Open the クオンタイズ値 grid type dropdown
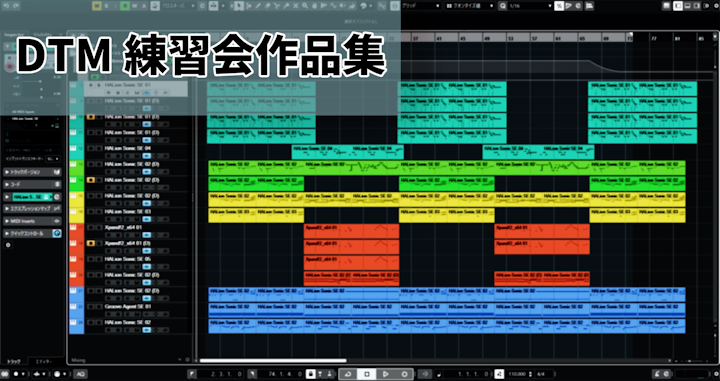The width and height of the screenshot is (720, 381). pyautogui.click(x=470, y=6)
